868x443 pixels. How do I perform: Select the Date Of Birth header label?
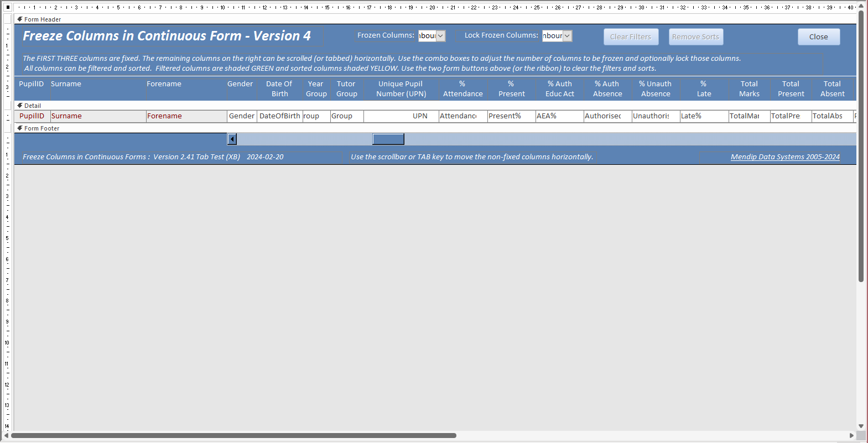click(279, 89)
